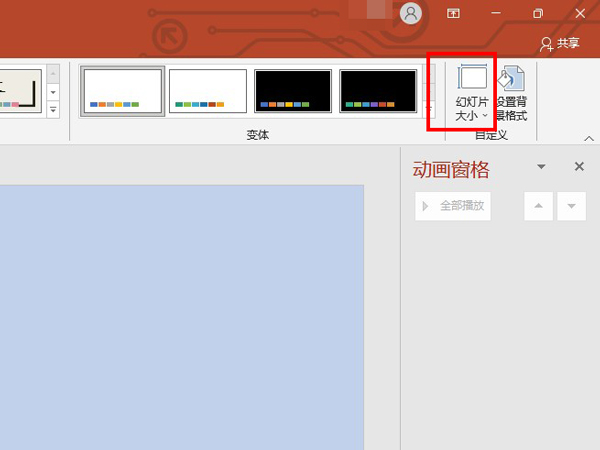The image size is (600, 450).
Task: Select the second white variant thumbnail
Action: point(208,91)
